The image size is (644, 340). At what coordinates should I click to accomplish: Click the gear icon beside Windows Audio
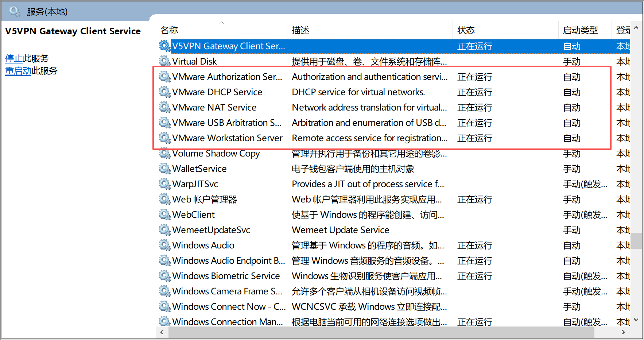click(164, 245)
